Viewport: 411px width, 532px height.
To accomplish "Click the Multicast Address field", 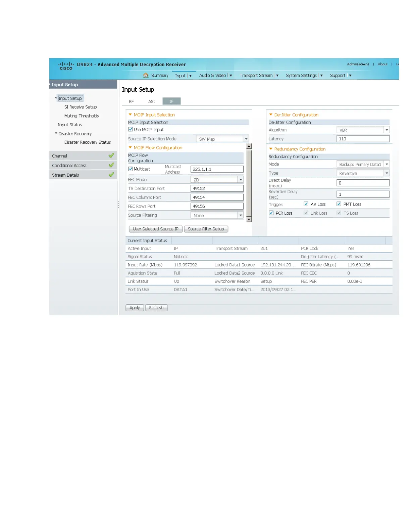I will [217, 169].
